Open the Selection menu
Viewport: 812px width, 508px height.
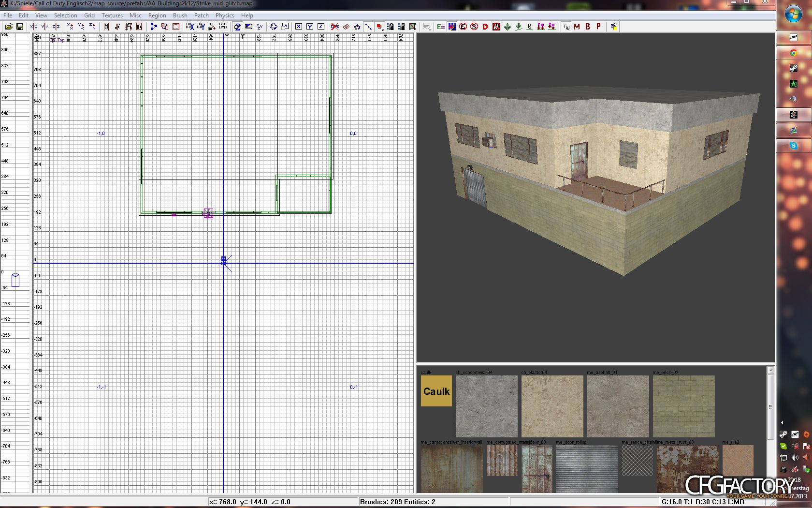(65, 15)
